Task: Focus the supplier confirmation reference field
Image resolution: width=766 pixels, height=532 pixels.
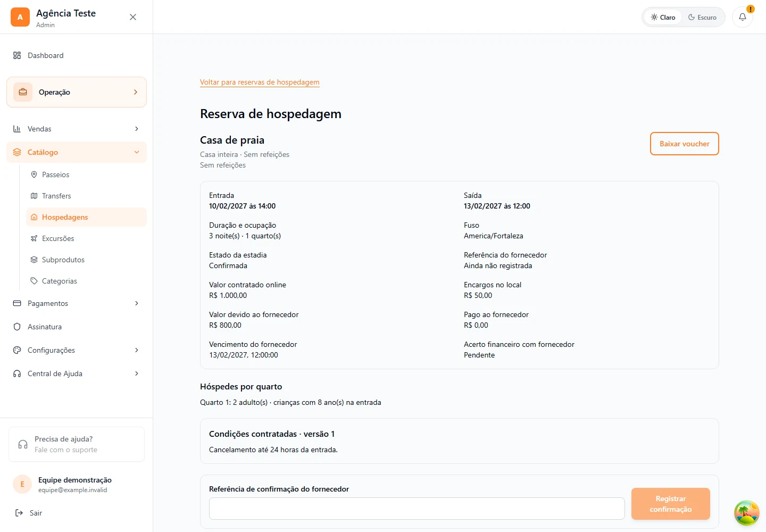Action: tap(417, 509)
